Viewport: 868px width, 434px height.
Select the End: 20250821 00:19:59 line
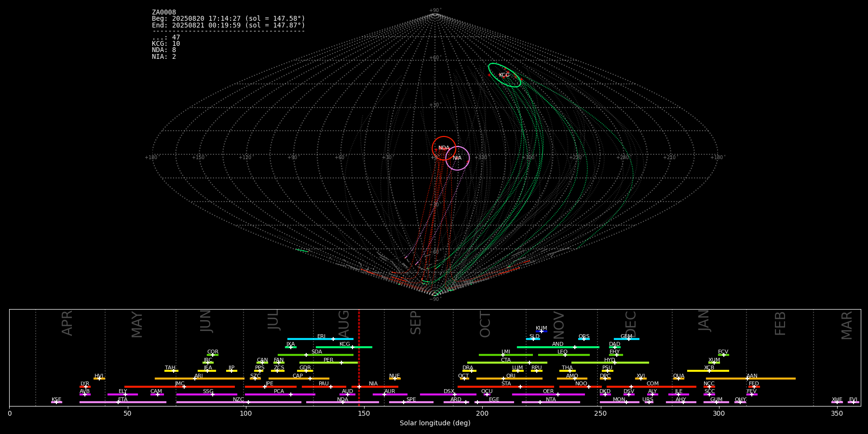pyautogui.click(x=229, y=25)
